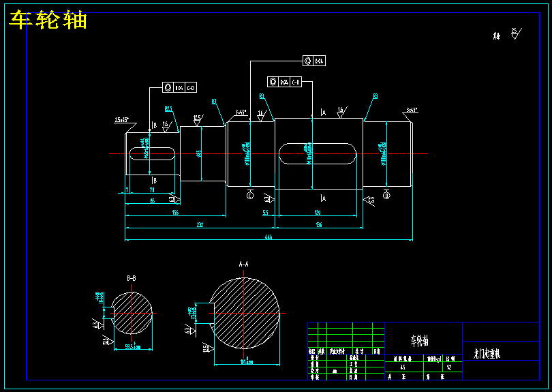Select the overall length dimension 444
552x392 pixels.
point(269,237)
